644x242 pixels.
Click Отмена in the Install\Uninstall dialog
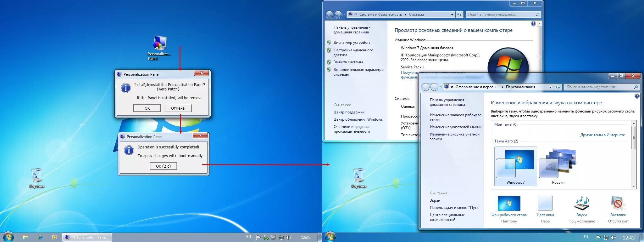coord(178,108)
